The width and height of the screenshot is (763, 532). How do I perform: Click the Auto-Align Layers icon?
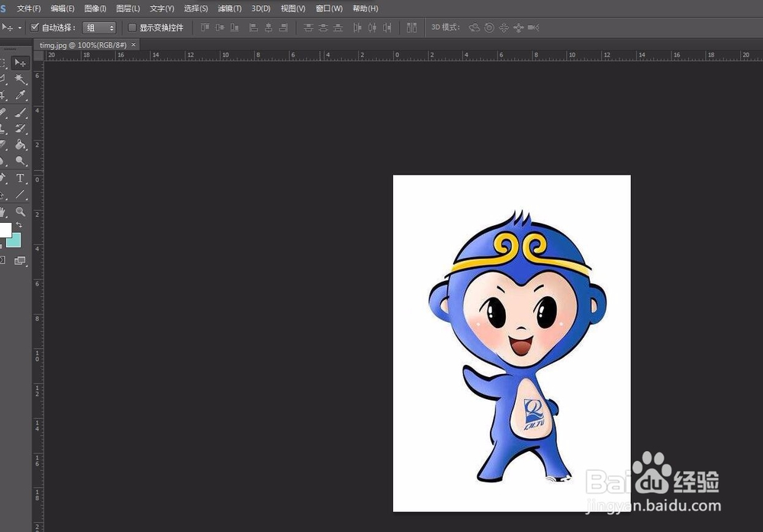tap(412, 27)
